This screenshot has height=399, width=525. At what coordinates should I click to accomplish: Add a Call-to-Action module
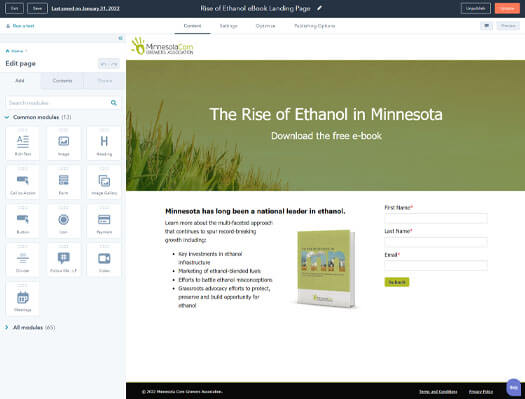pyautogui.click(x=23, y=182)
